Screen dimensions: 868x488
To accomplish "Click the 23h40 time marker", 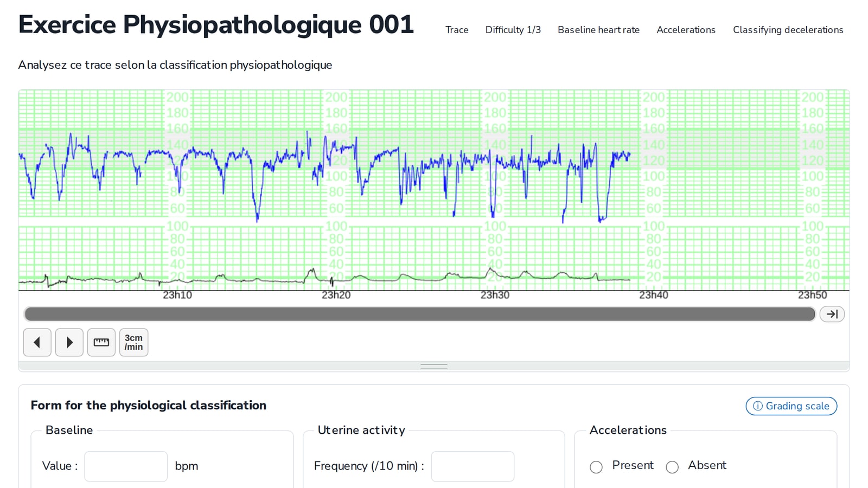I will 653,295.
